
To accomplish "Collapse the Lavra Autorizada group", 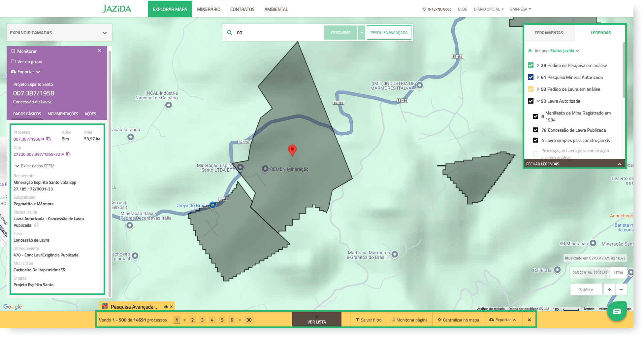I will [x=538, y=101].
